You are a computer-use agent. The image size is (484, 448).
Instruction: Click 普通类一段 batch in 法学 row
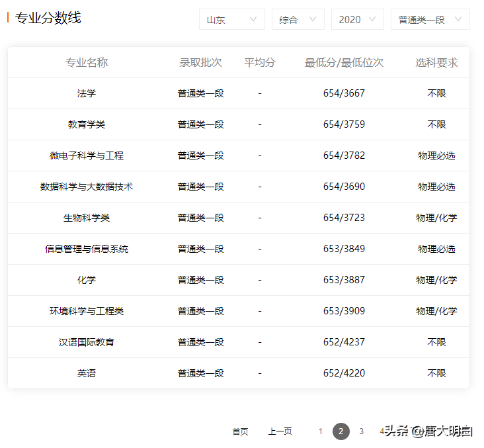(x=200, y=93)
